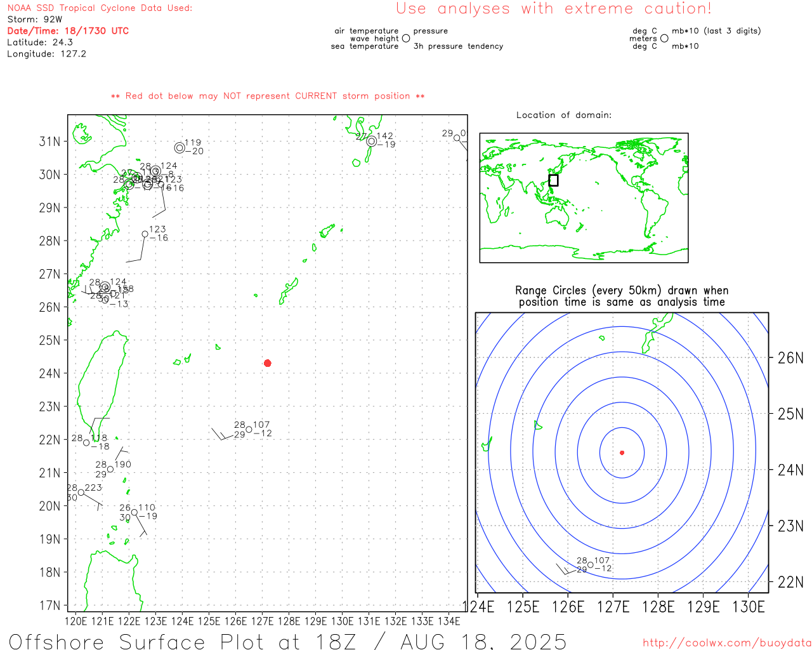The height and width of the screenshot is (650, 812).
Task: Click the "mb*10 (last 3 digits)" legend label
Action: pyautogui.click(x=716, y=31)
